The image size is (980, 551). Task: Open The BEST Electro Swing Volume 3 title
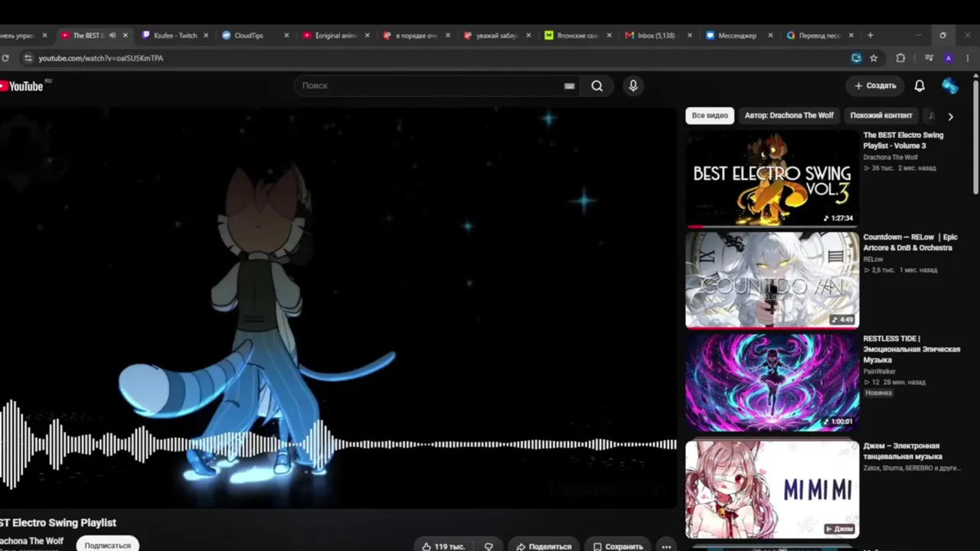pyautogui.click(x=903, y=140)
